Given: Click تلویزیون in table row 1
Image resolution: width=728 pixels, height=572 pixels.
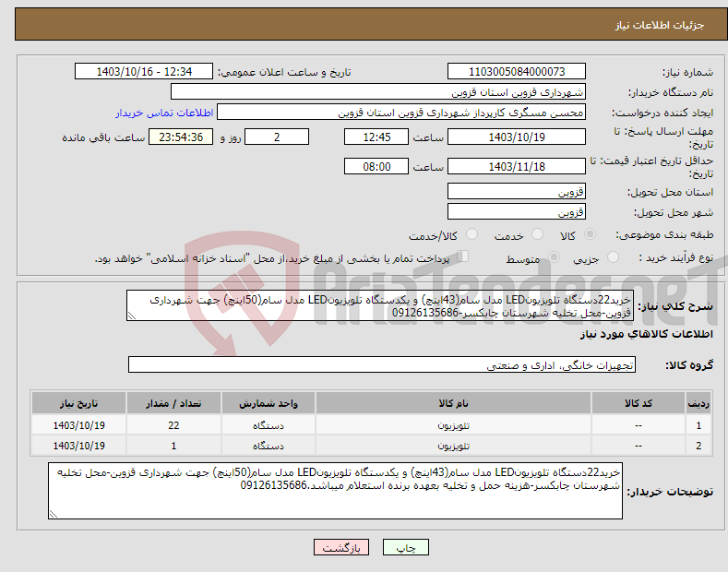Looking at the screenshot, I should point(454,425).
